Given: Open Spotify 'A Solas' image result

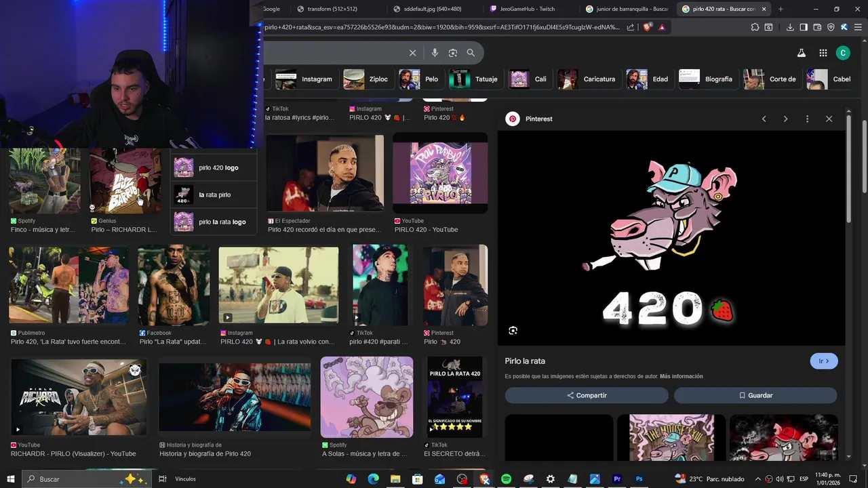Looking at the screenshot, I should pyautogui.click(x=367, y=397).
